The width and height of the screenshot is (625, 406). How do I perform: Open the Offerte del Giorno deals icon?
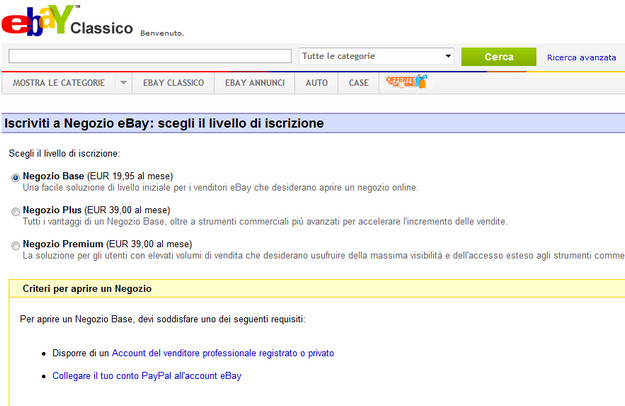(x=407, y=82)
